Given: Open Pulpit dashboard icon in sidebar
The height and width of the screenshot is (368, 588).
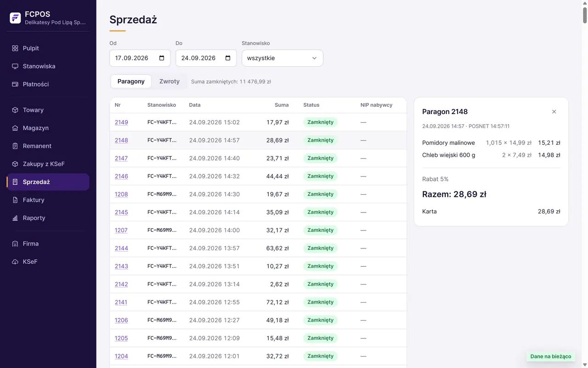Looking at the screenshot, I should (x=15, y=48).
